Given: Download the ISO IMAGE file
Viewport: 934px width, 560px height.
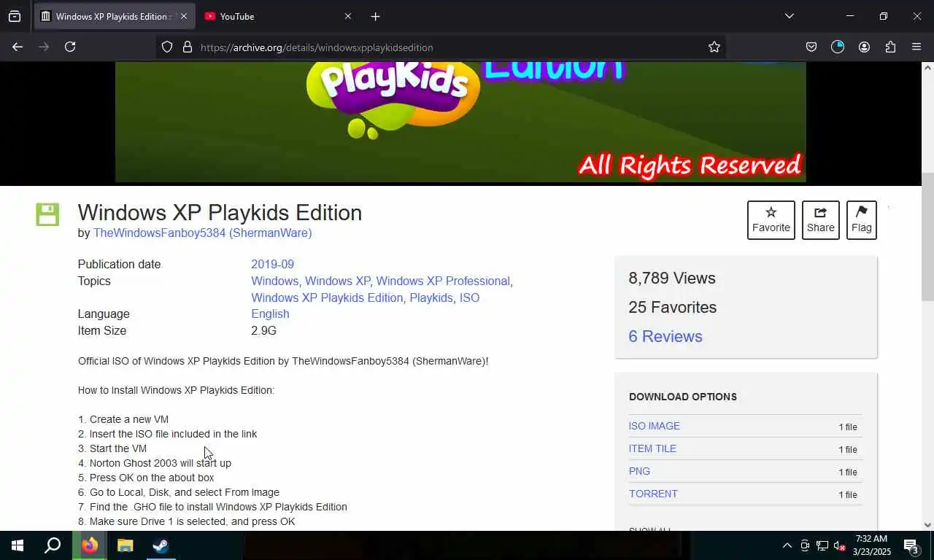Looking at the screenshot, I should pyautogui.click(x=655, y=426).
